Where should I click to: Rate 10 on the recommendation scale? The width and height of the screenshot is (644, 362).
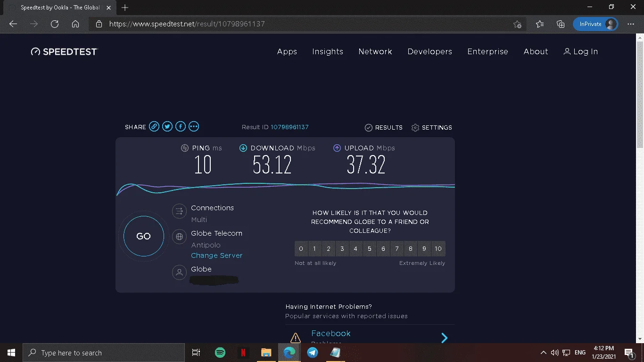click(x=438, y=249)
